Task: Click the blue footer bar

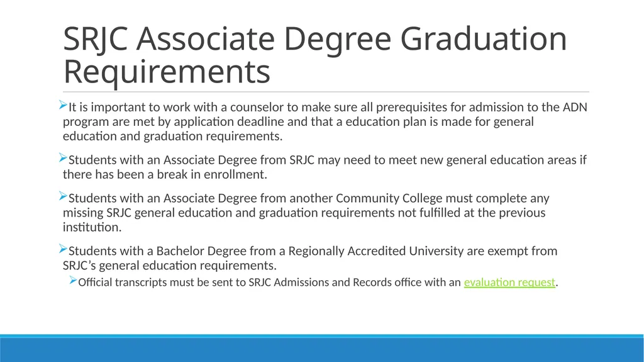Action: (321, 348)
